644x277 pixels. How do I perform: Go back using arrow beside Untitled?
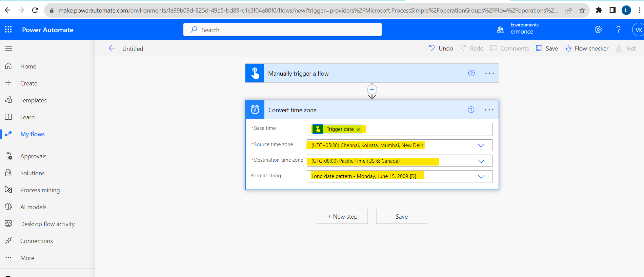(x=112, y=48)
